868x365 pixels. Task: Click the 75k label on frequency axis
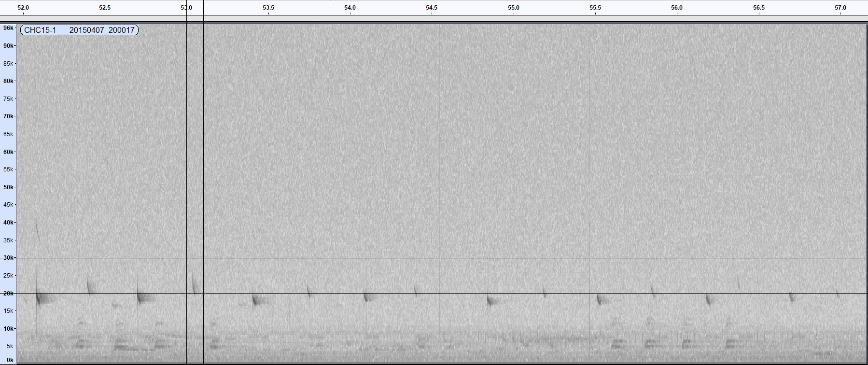(x=8, y=98)
